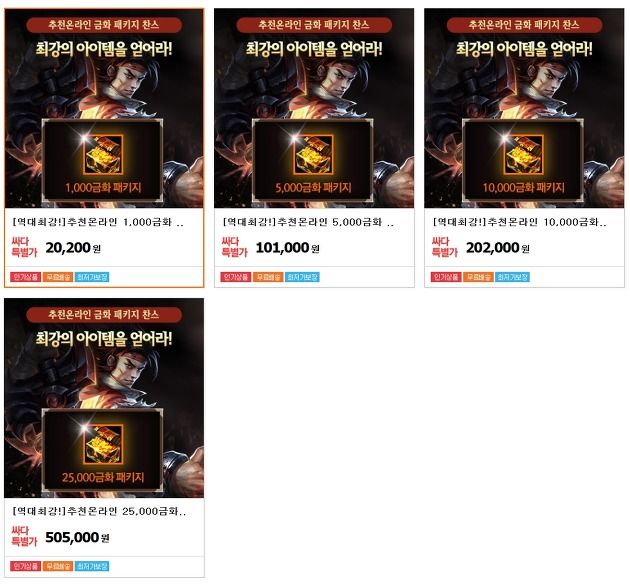Click the 추천온라인 10,000금화 product title

point(520,222)
